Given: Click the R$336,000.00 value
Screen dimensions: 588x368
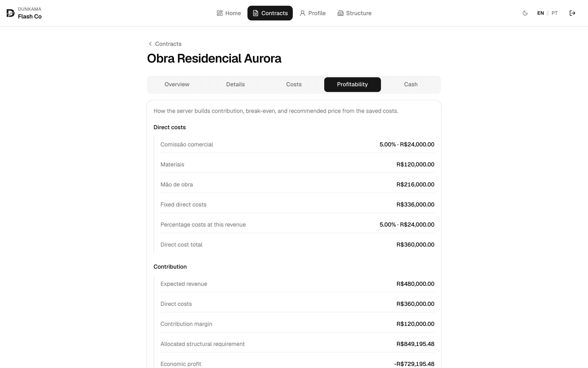Looking at the screenshot, I should pyautogui.click(x=415, y=204).
